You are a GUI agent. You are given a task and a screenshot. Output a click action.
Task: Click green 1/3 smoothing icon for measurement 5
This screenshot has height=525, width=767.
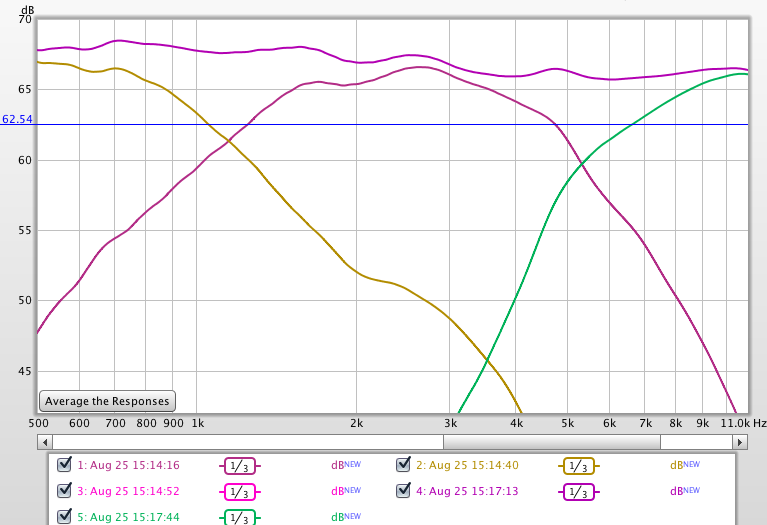(239, 517)
